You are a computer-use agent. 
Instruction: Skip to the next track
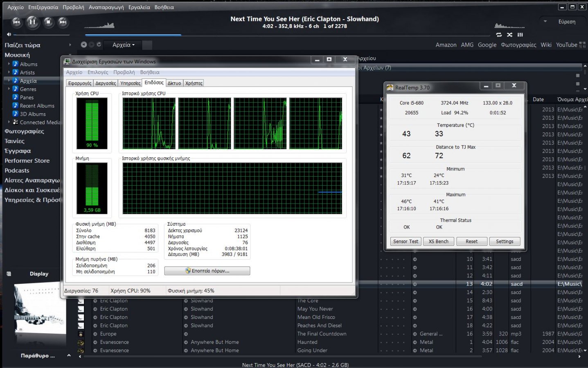tap(63, 22)
